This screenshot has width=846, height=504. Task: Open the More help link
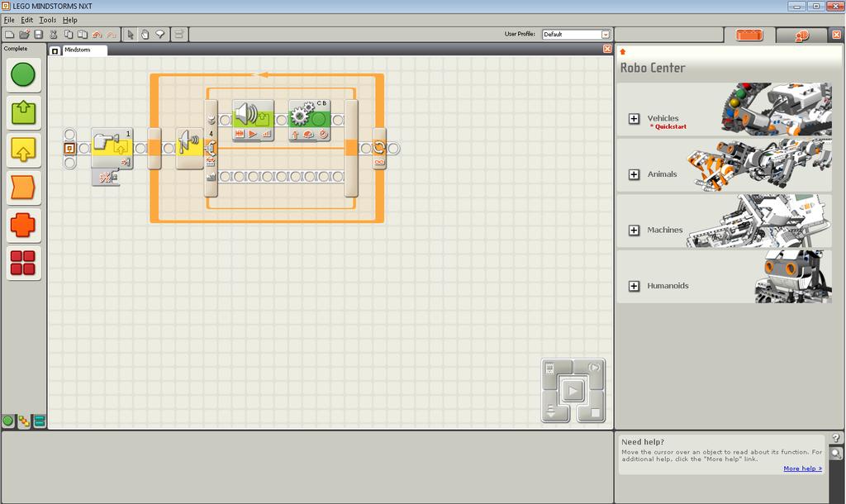pyautogui.click(x=802, y=468)
